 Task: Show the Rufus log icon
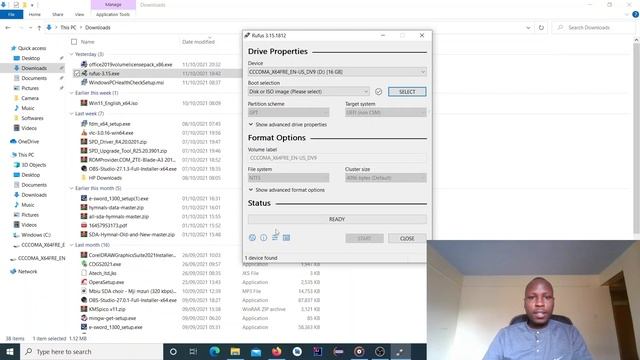click(287, 238)
